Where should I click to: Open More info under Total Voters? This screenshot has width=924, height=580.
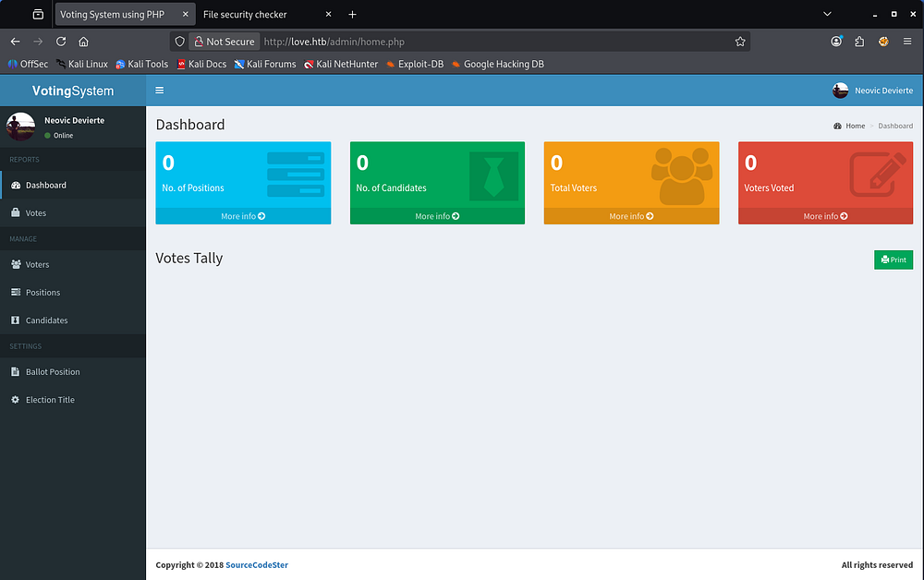(x=631, y=216)
